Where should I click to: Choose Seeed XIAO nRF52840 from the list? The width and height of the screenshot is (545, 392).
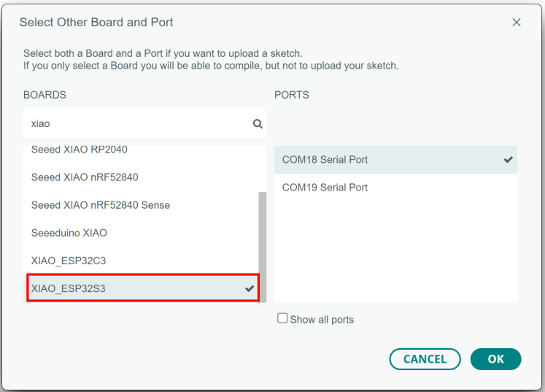coord(85,177)
